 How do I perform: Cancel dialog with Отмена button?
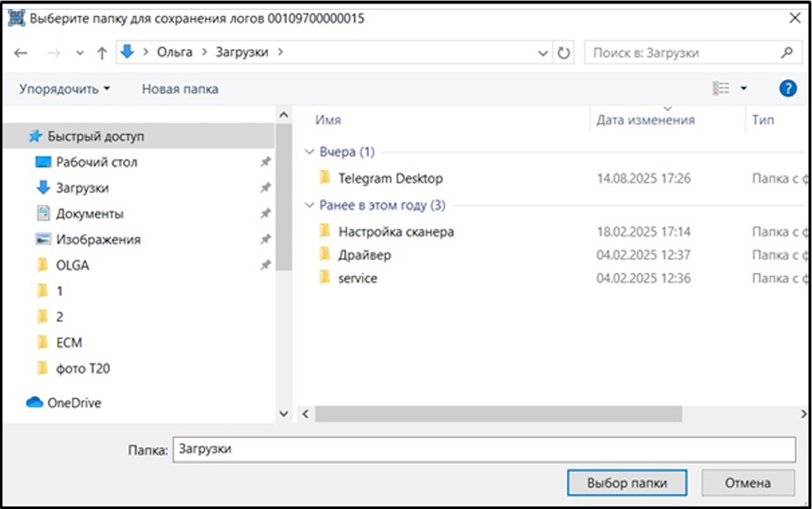[x=748, y=483]
